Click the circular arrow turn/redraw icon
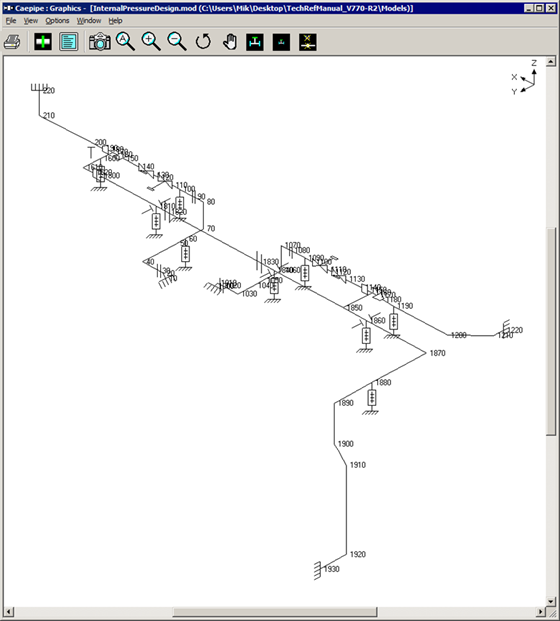560x621 pixels. coord(203,42)
